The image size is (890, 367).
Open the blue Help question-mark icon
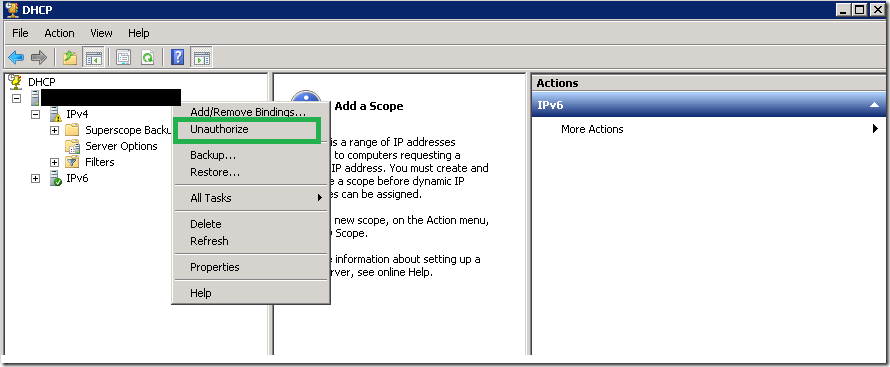177,57
